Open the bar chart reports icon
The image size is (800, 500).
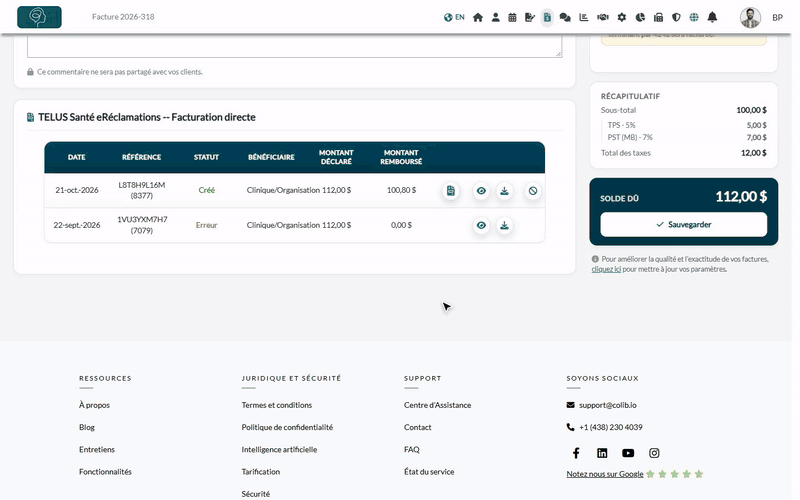pyautogui.click(x=584, y=17)
